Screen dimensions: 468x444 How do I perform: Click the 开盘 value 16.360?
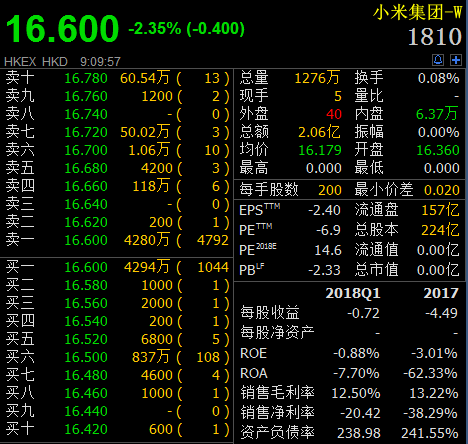[438, 150]
